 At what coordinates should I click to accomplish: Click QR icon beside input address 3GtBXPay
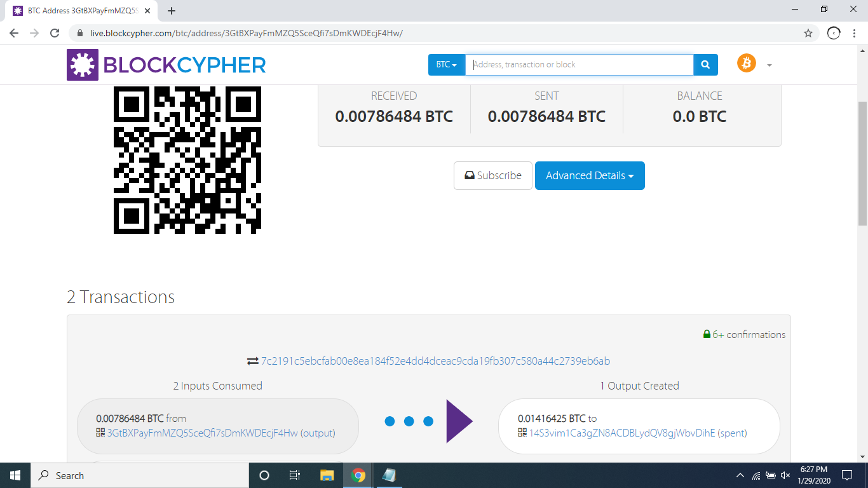[100, 433]
